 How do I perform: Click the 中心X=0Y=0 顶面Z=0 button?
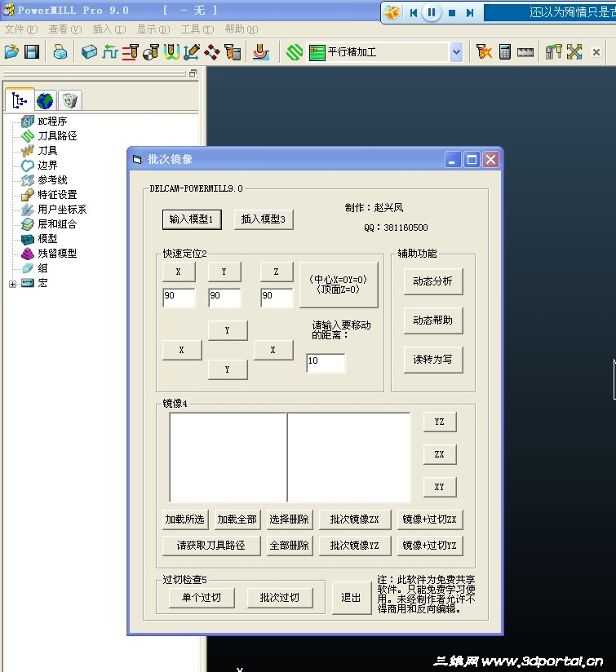pyautogui.click(x=339, y=285)
